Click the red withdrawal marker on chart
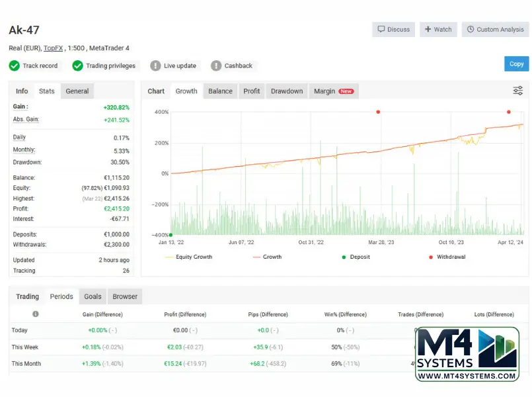This screenshot has width=532, height=397. click(x=378, y=112)
